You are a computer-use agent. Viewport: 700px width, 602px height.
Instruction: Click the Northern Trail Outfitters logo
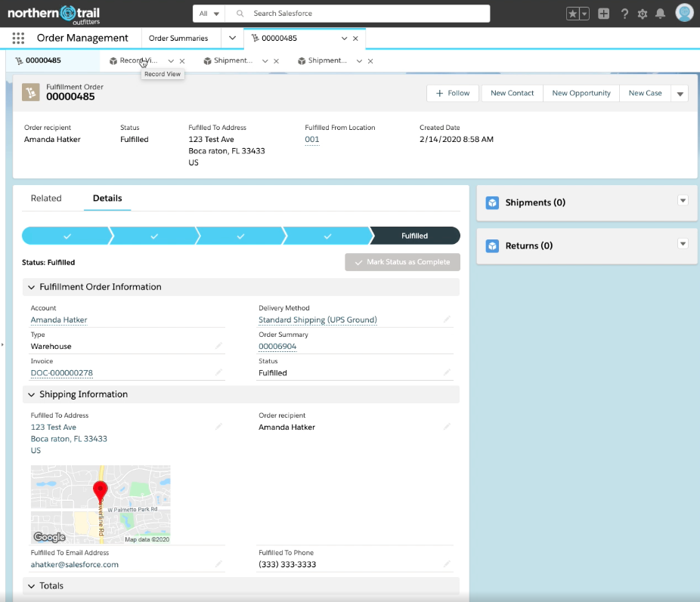click(x=54, y=14)
